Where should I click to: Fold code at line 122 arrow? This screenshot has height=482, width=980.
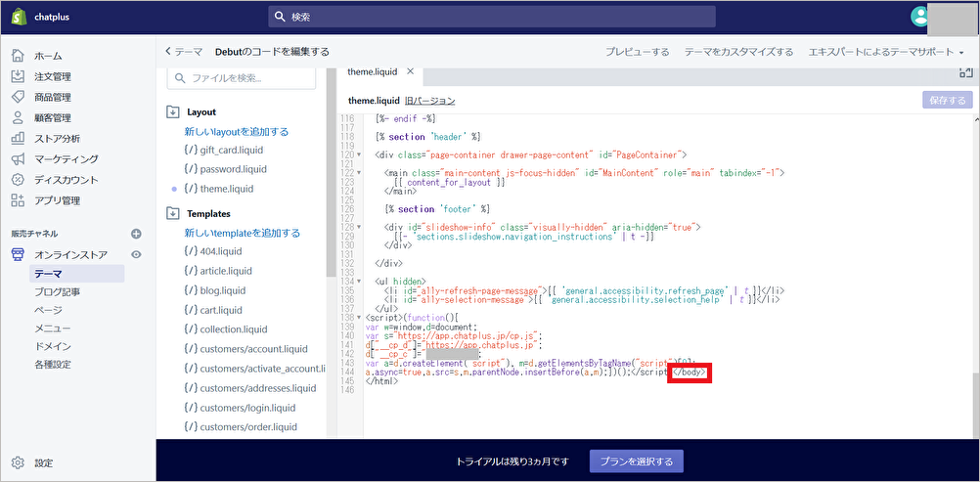pyautogui.click(x=359, y=172)
